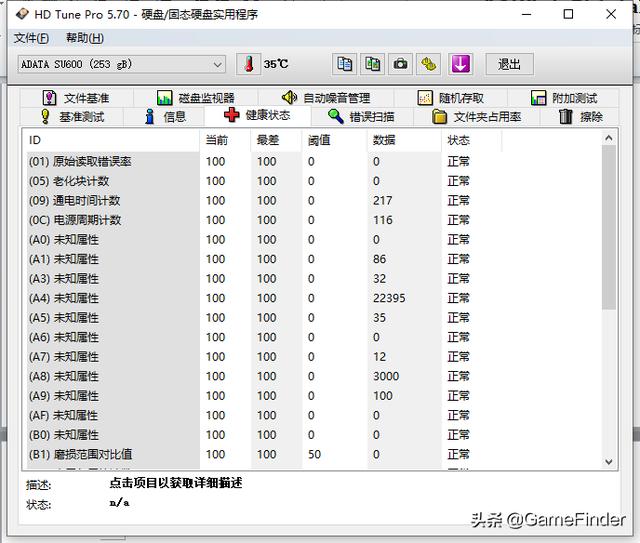Switch to the 自动噪音管理 tab

(326, 98)
